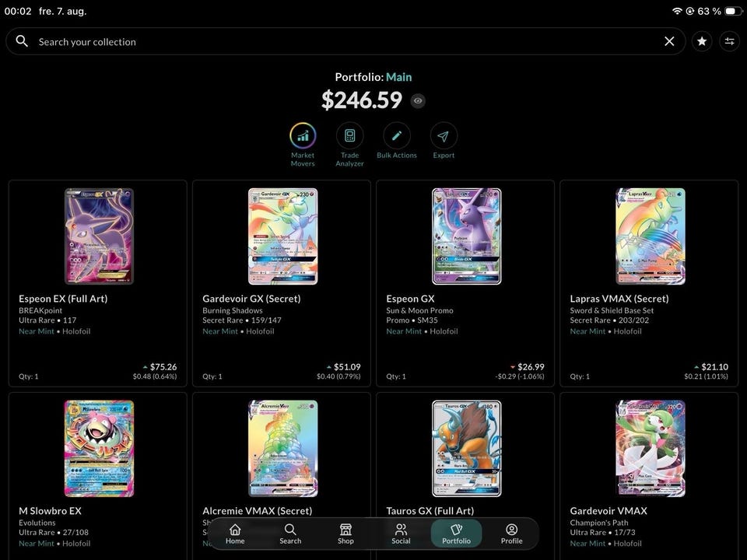
Task: Go to Search tab in bottom bar
Action: (290, 534)
